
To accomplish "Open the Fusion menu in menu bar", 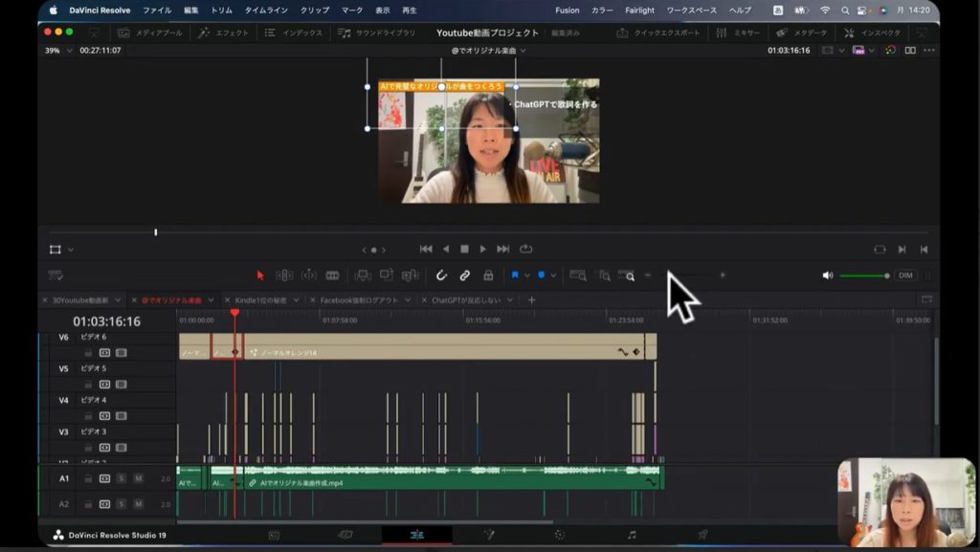I will tap(567, 11).
